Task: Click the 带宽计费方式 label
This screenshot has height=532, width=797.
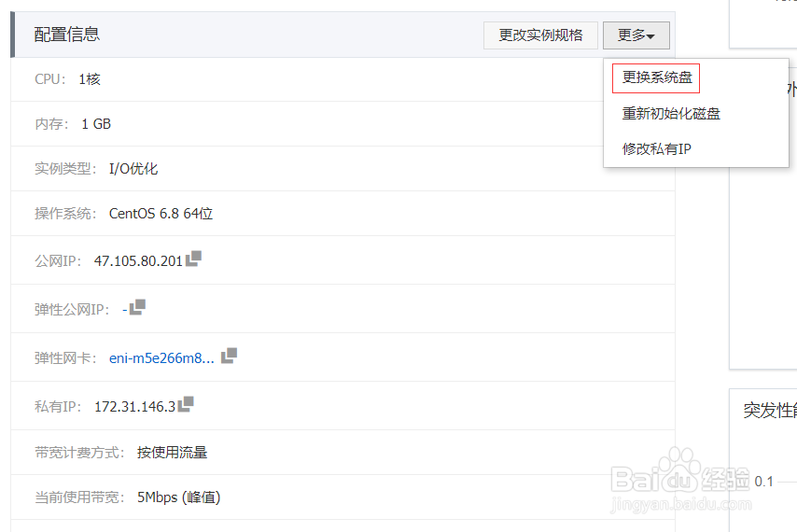Action: click(79, 453)
